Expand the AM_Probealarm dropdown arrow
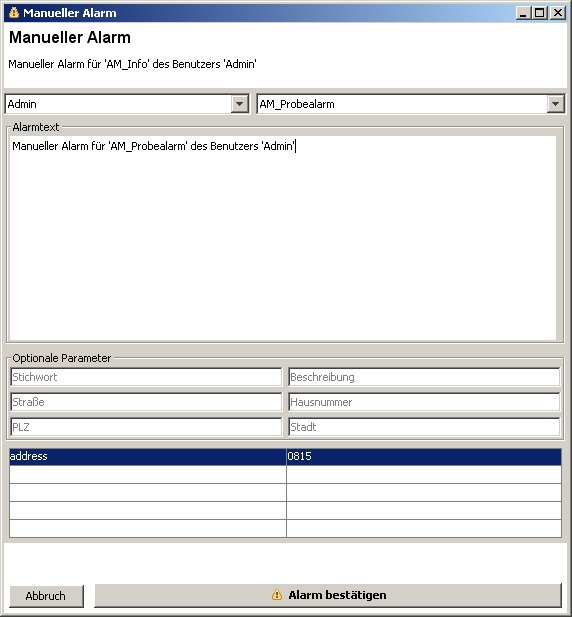The image size is (572, 617). click(x=555, y=104)
